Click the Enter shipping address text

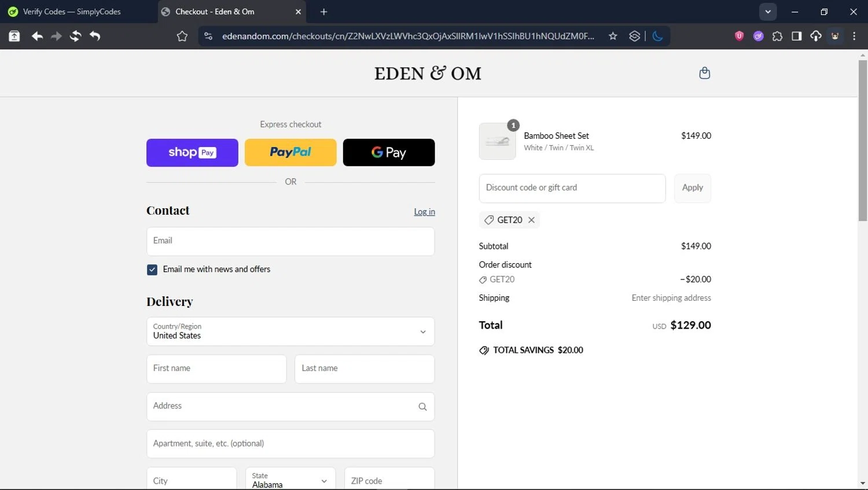[x=671, y=298]
